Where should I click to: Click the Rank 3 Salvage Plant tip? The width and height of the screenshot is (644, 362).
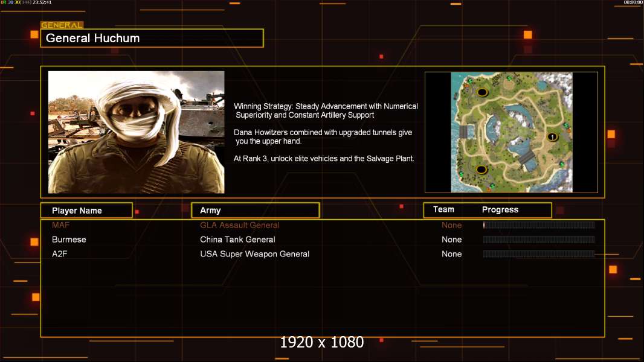pyautogui.click(x=324, y=159)
